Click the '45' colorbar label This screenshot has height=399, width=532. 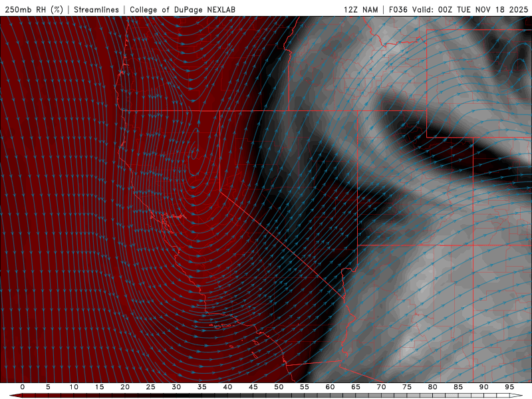tap(253, 387)
